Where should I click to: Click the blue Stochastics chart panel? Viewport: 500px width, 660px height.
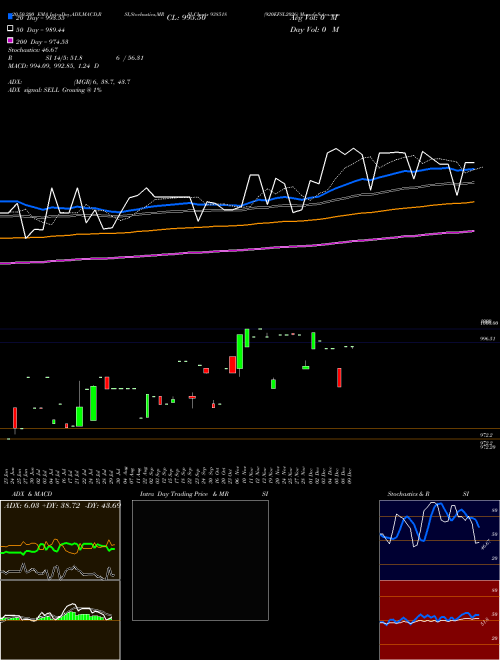[x=439, y=540]
